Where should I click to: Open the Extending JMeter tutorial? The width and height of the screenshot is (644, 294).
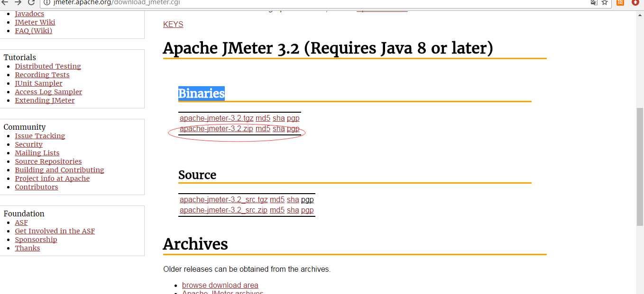click(x=45, y=100)
